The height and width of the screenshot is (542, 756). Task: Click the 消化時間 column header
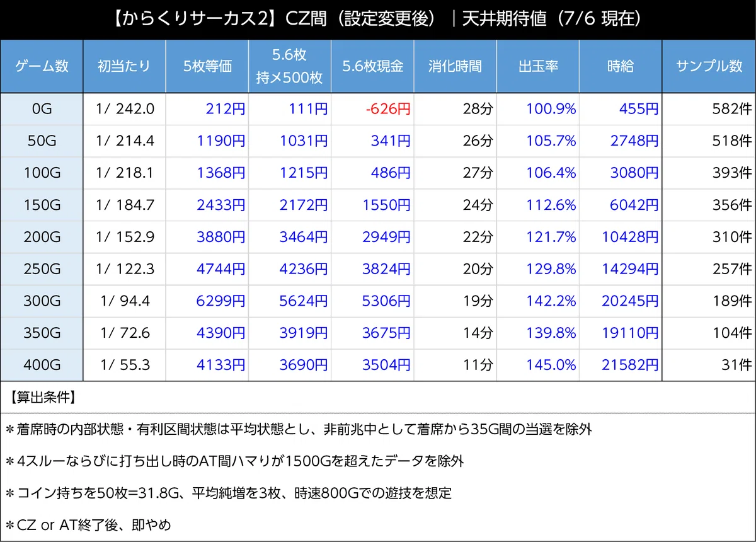pyautogui.click(x=455, y=66)
